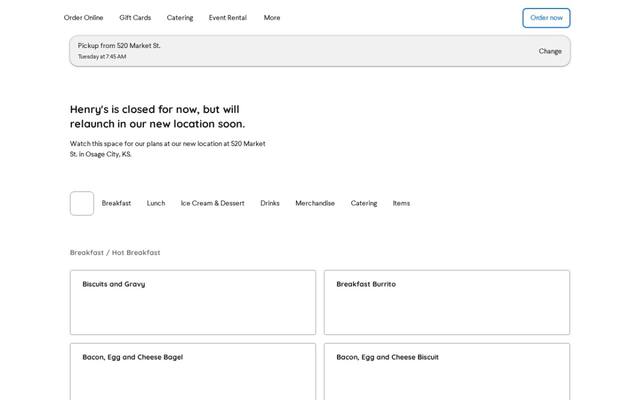This screenshot has width=640, height=400.
Task: Open Catering in top navigation
Action: [180, 18]
